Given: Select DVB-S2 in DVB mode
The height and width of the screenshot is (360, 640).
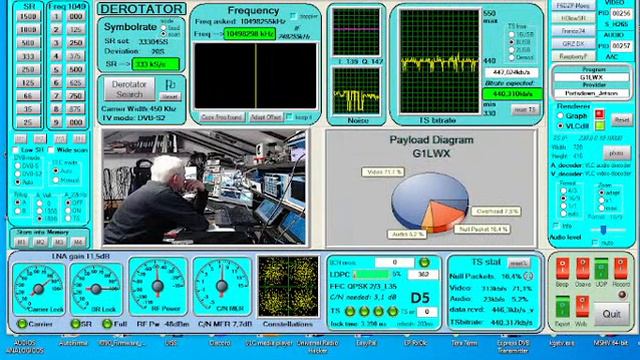Looking at the screenshot, I should pos(18,174).
